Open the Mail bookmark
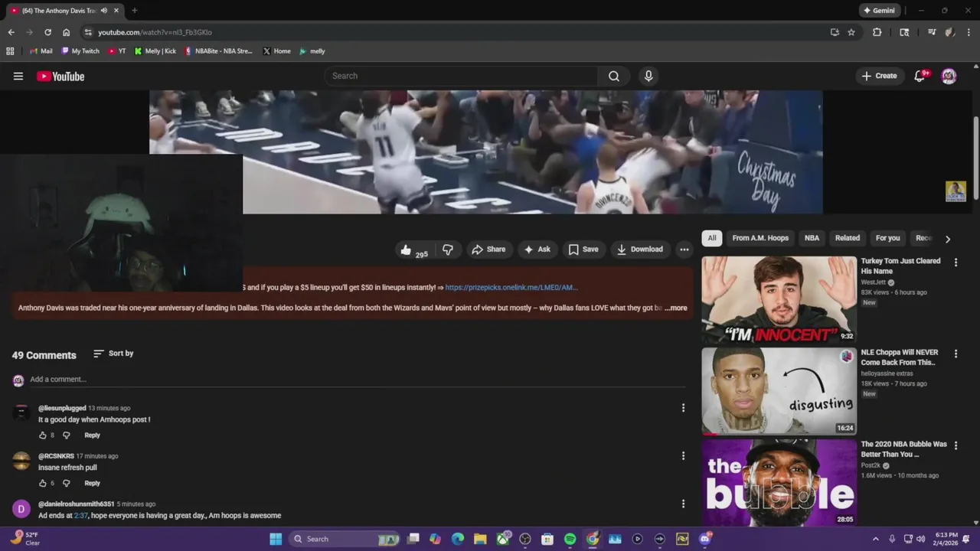The height and width of the screenshot is (551, 980). point(41,51)
